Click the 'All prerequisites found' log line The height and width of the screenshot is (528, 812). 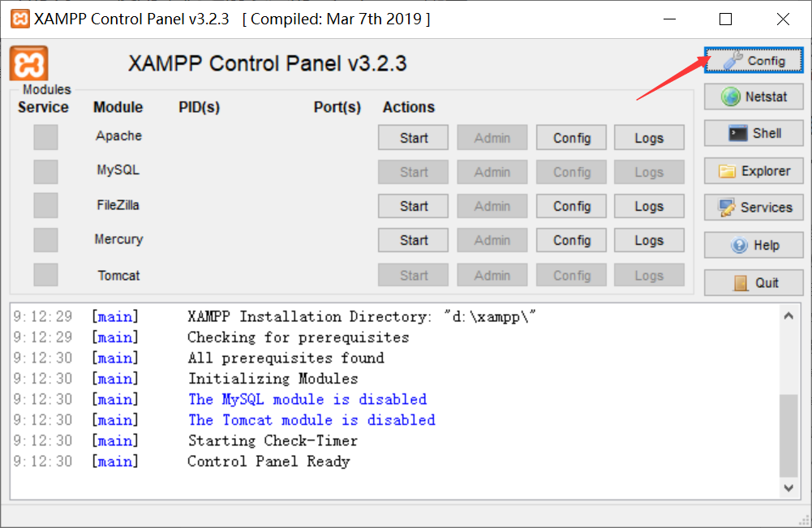pyautogui.click(x=286, y=358)
